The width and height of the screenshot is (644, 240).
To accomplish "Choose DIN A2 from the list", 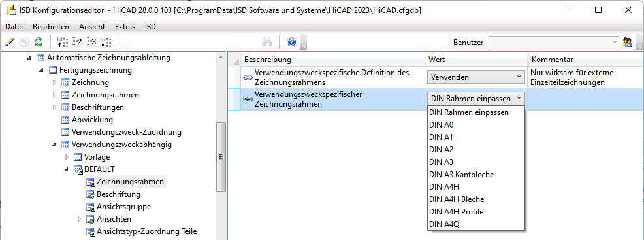I will pyautogui.click(x=476, y=149).
